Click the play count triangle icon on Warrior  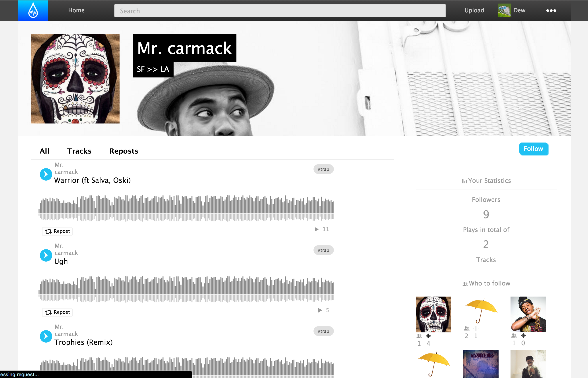pyautogui.click(x=317, y=229)
